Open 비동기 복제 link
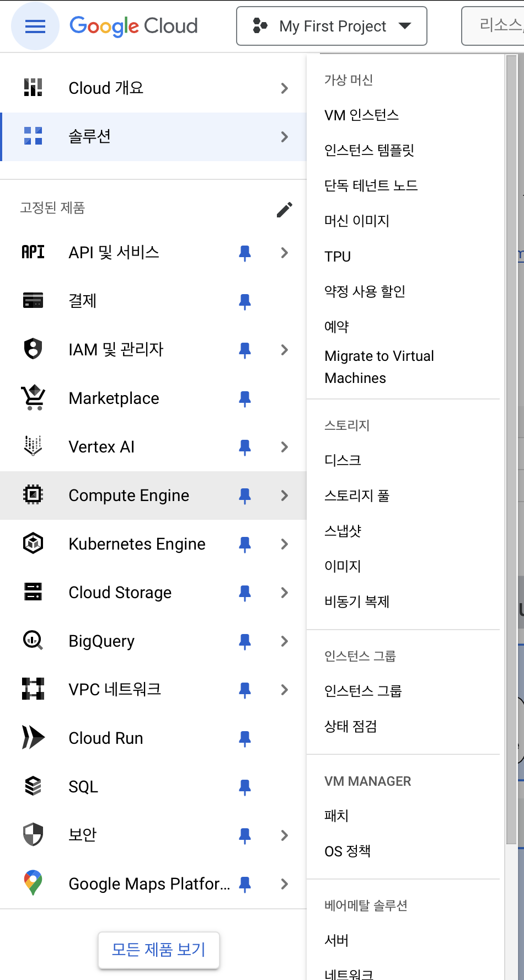This screenshot has width=524, height=980. point(357,601)
